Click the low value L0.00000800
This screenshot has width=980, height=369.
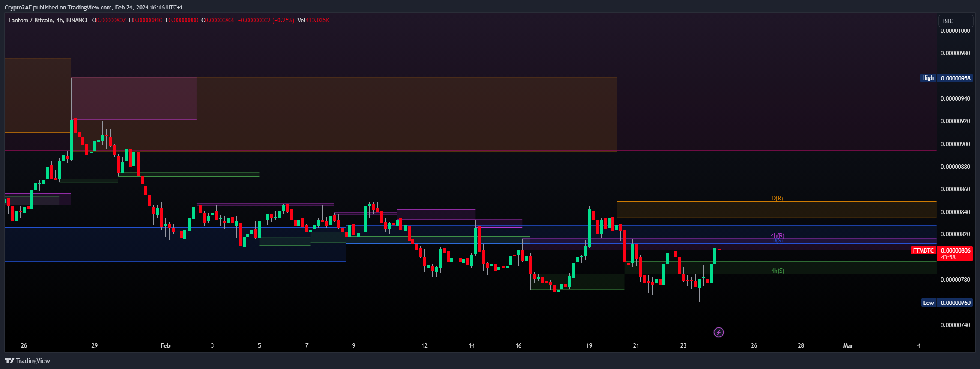tap(182, 20)
